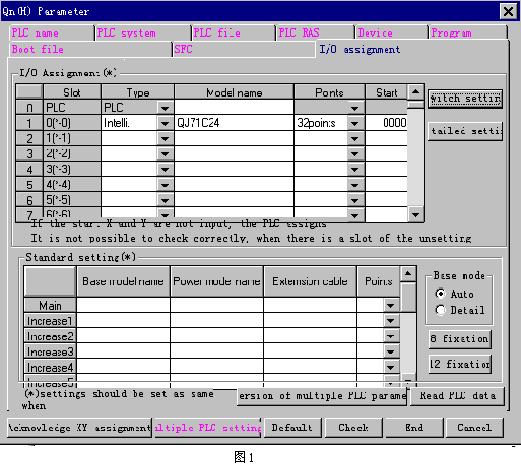Click the Detailed setting button
The image size is (521, 470).
tap(466, 131)
